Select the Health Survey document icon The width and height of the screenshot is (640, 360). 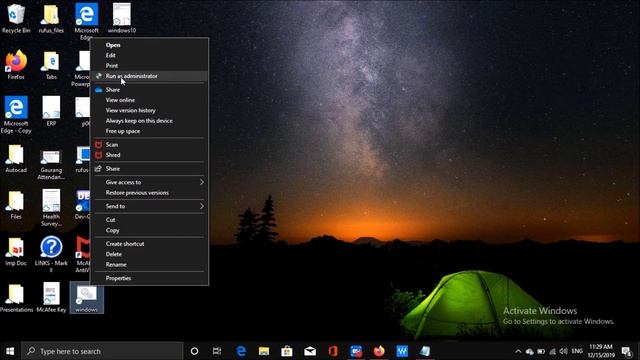51,208
